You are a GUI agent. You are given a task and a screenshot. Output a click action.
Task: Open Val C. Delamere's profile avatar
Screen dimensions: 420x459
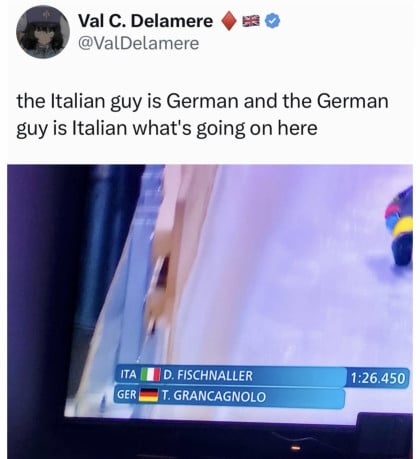pos(43,32)
